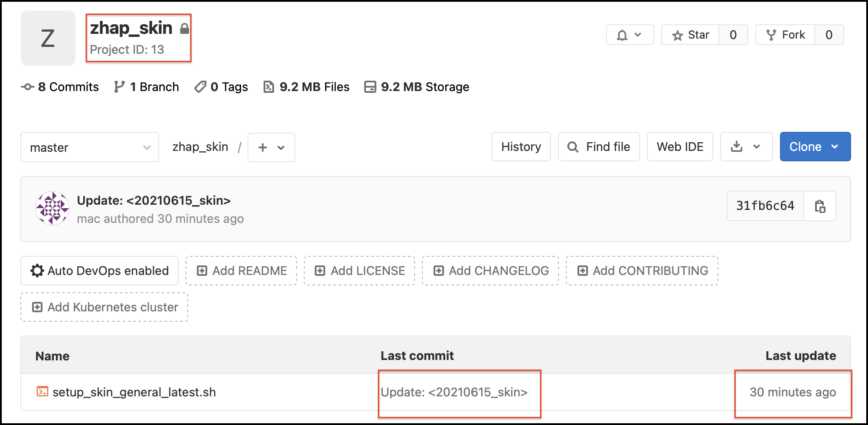
Task: Click the notification bell icon
Action: tap(623, 35)
